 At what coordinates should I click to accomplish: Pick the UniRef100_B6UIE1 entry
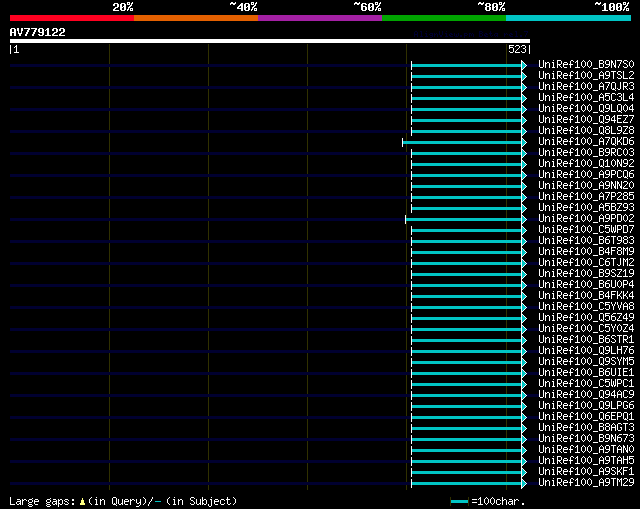click(x=586, y=373)
